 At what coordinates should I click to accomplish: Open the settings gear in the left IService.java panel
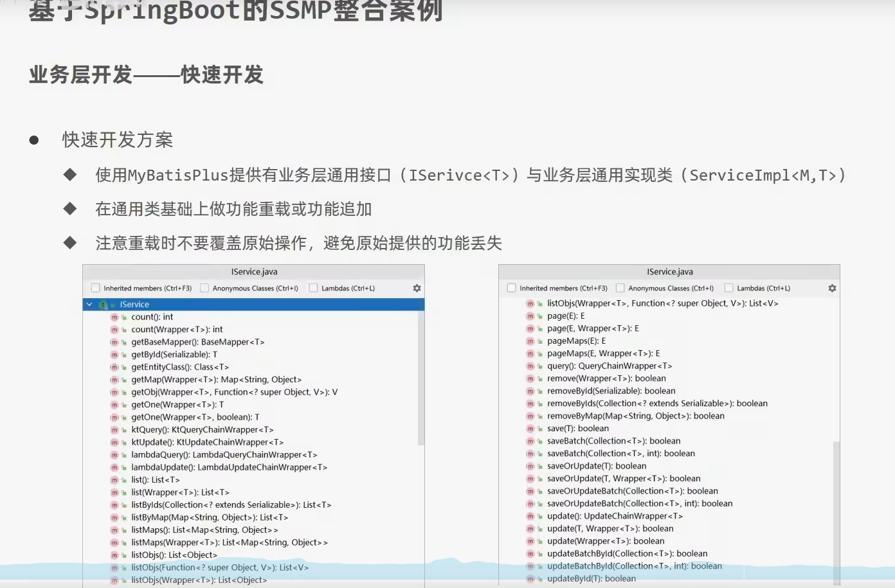tap(417, 289)
